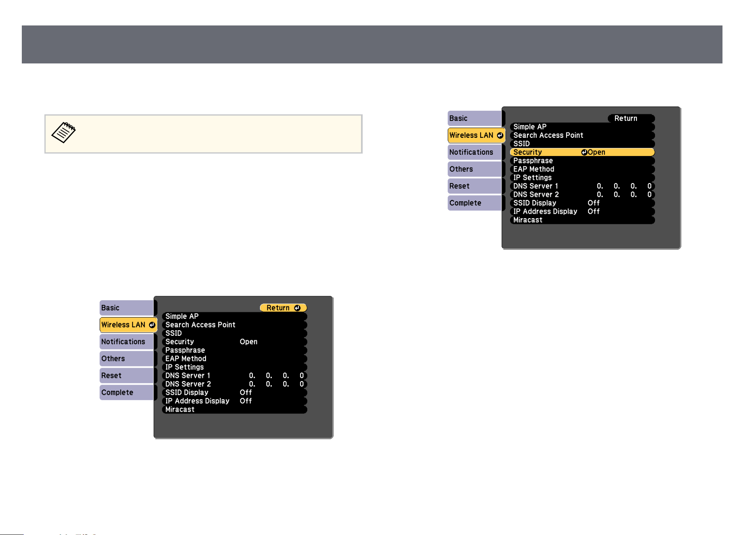Select Others tab in the upper-right menu
This screenshot has height=535, width=756.
(475, 169)
